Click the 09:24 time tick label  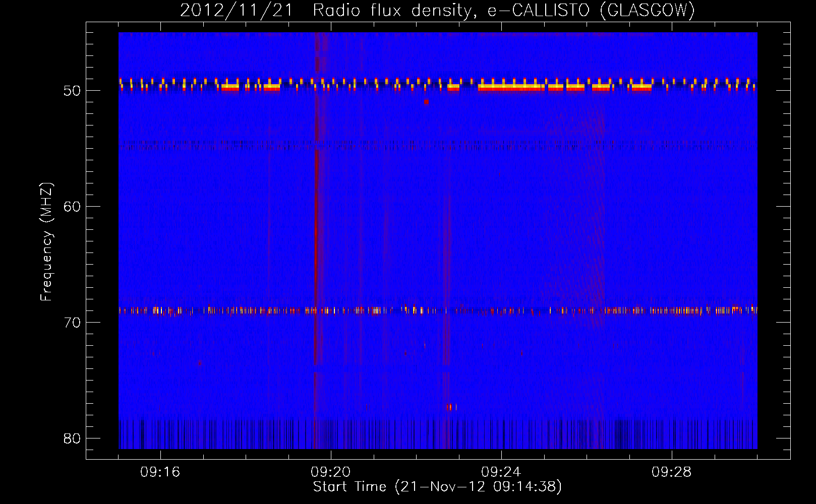(x=501, y=472)
